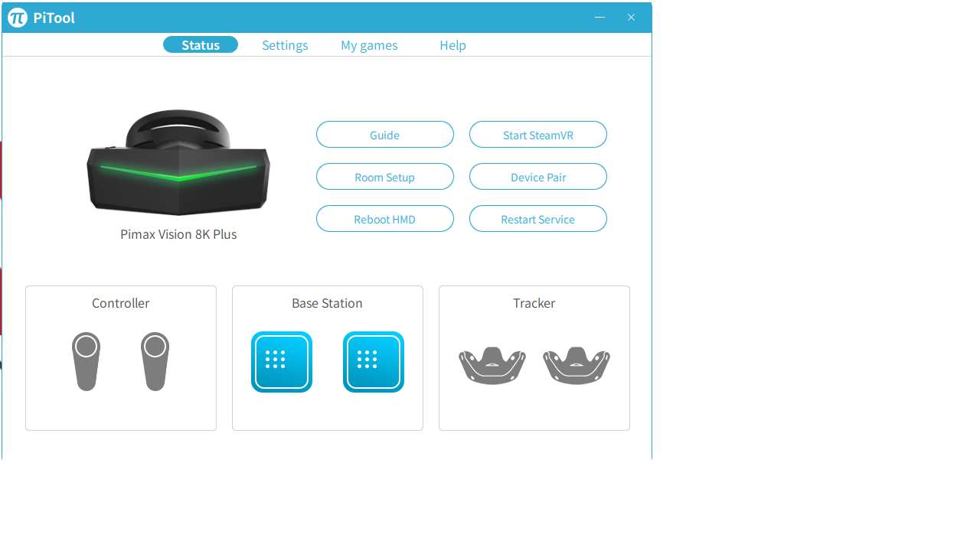Switch to the Status tab
980x551 pixels.
click(201, 45)
